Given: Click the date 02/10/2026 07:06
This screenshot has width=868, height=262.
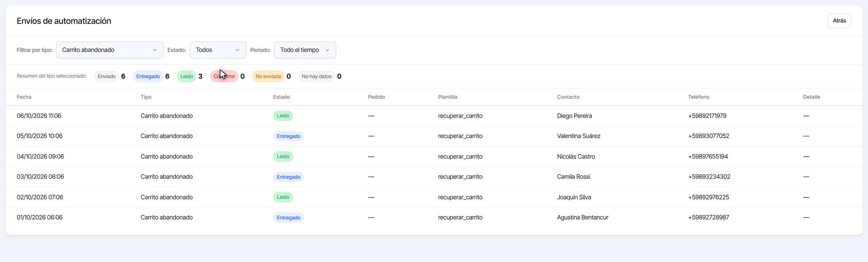Looking at the screenshot, I should (40, 197).
